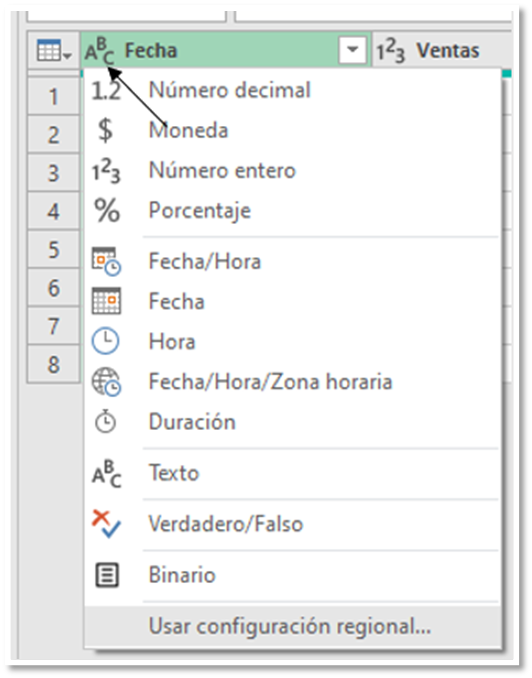
Task: Click the Ventas column header
Action: coord(441,51)
